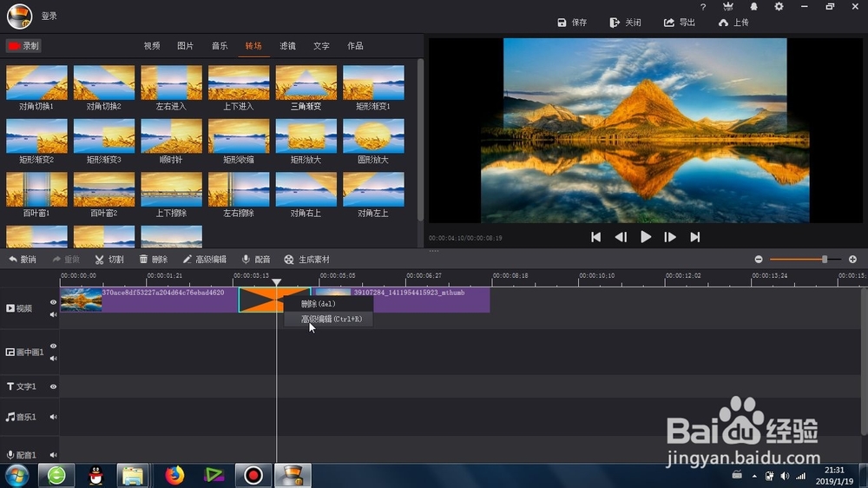Screen dimensions: 868x488
Task: Click the 配音 voiceover button
Action: coord(256,260)
